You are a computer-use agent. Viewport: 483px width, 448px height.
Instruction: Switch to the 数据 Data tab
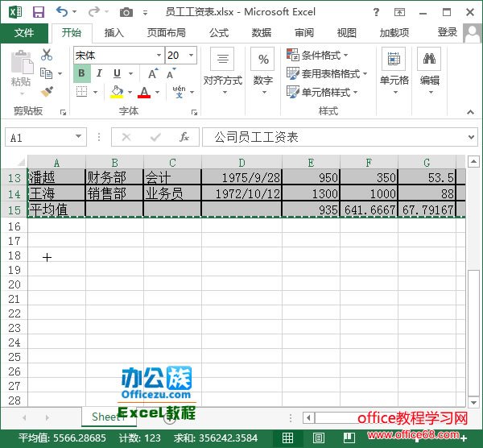[x=261, y=33]
